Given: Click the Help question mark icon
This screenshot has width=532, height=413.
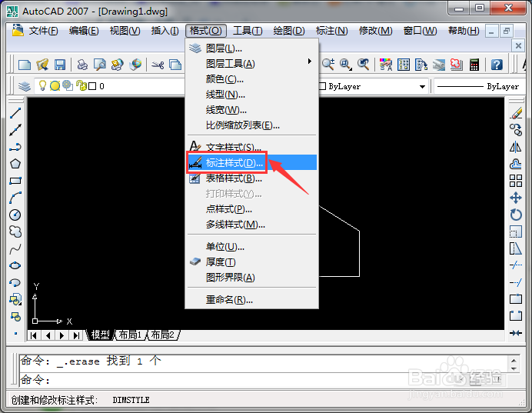Looking at the screenshot, I should pyautogui.click(x=497, y=65).
